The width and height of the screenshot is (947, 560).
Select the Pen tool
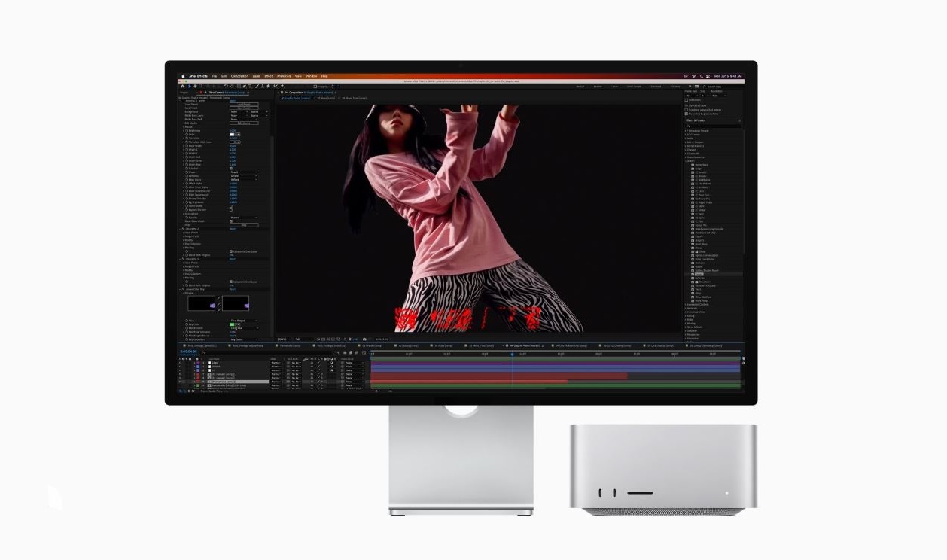point(245,87)
